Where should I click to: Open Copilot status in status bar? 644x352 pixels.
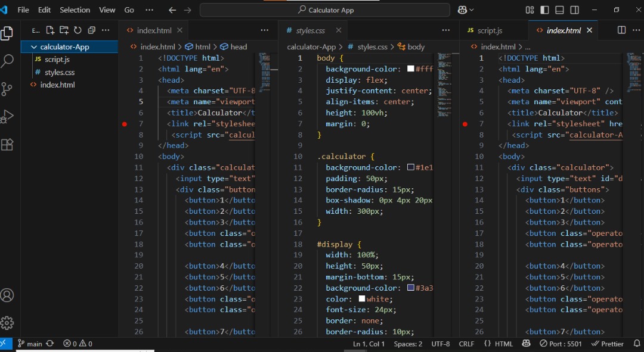point(526,344)
